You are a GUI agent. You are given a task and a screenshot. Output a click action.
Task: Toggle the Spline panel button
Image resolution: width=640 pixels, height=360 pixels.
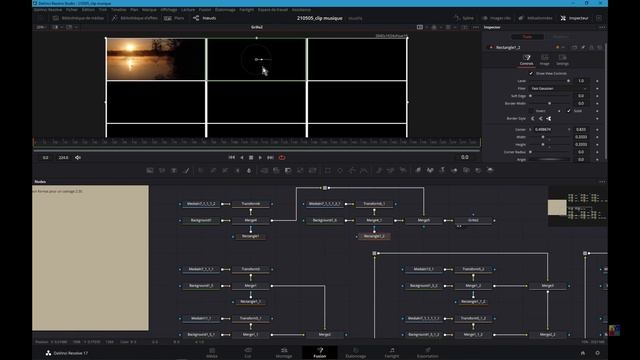(464, 18)
